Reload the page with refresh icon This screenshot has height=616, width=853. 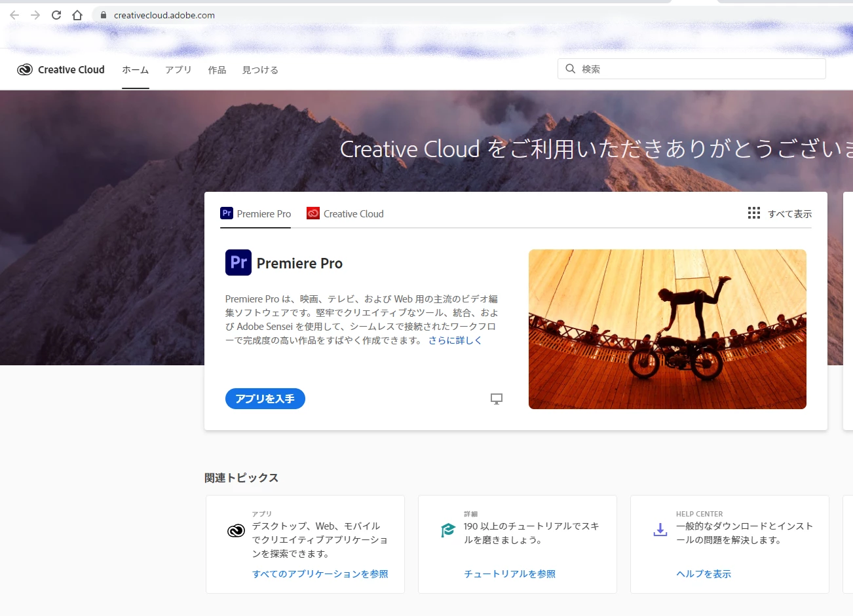(56, 15)
